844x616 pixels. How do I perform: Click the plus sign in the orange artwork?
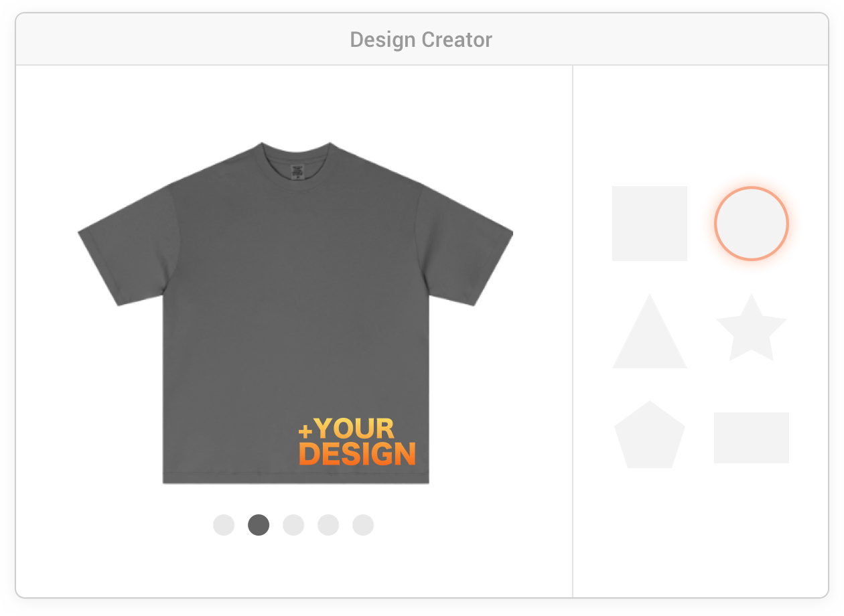click(x=305, y=430)
